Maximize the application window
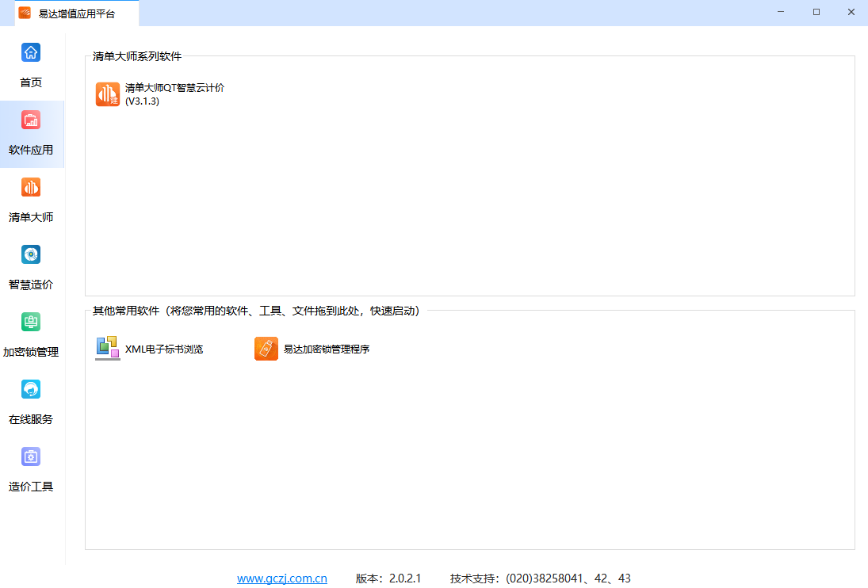This screenshot has height=588, width=868. click(816, 12)
